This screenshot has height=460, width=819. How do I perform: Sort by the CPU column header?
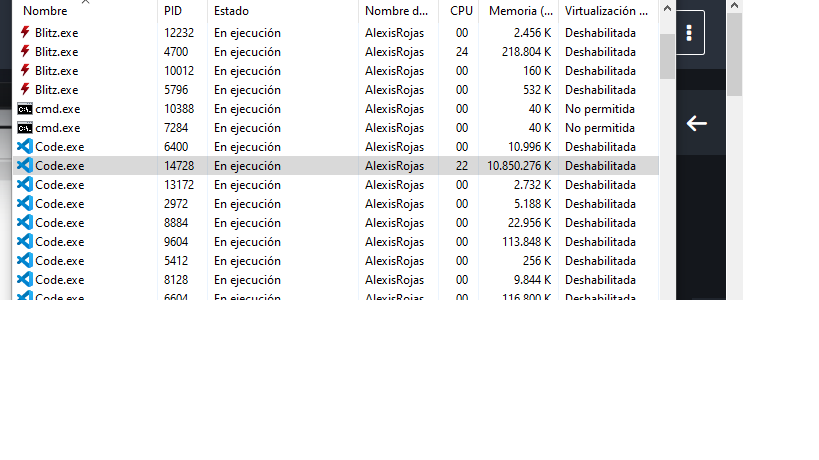point(459,10)
